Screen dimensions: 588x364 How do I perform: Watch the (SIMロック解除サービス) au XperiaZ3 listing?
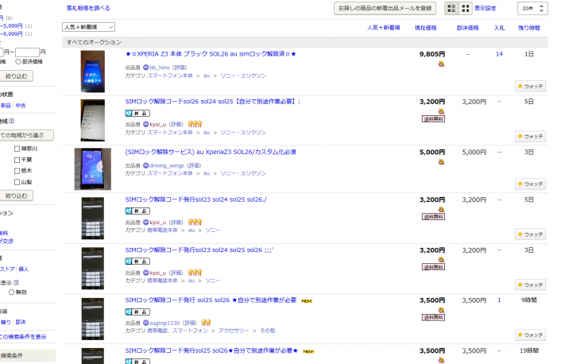coord(530,184)
